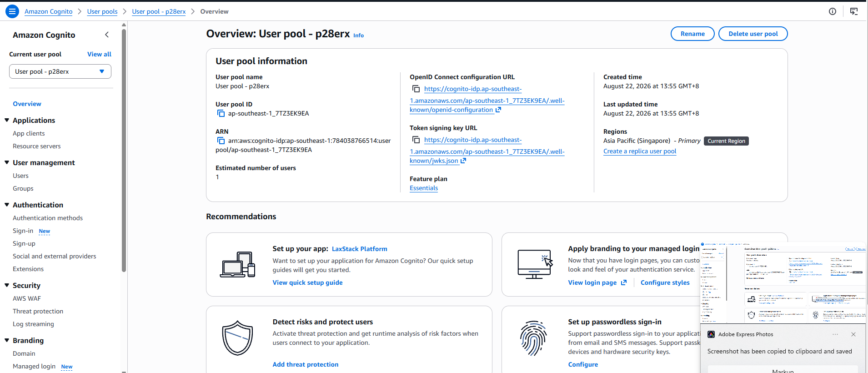
Task: Click Add threat protection link
Action: click(x=306, y=364)
